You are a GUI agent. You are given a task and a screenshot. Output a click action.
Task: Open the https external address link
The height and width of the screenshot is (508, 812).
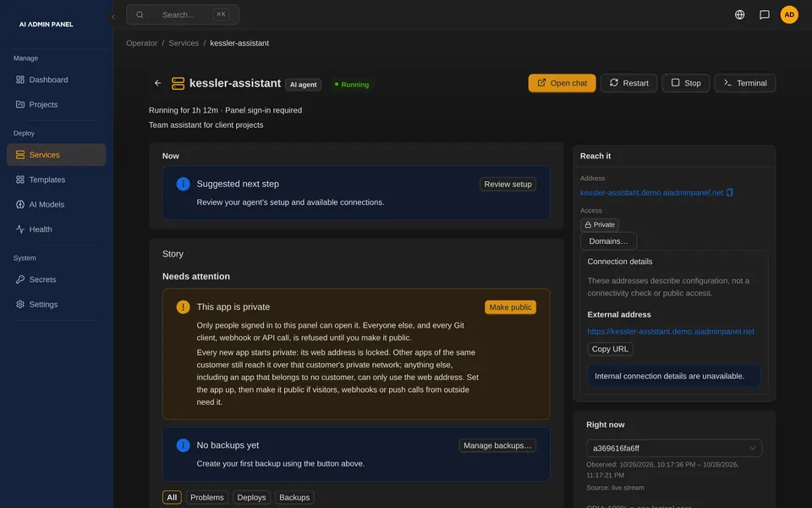tap(670, 332)
